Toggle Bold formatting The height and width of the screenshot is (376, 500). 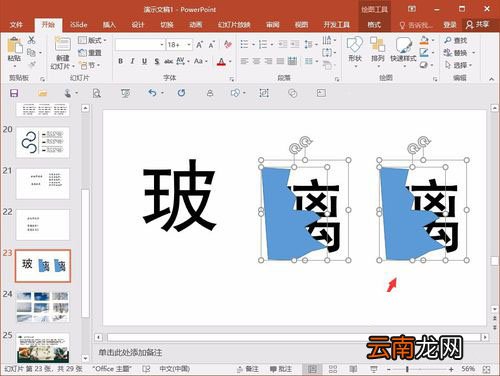click(x=121, y=61)
